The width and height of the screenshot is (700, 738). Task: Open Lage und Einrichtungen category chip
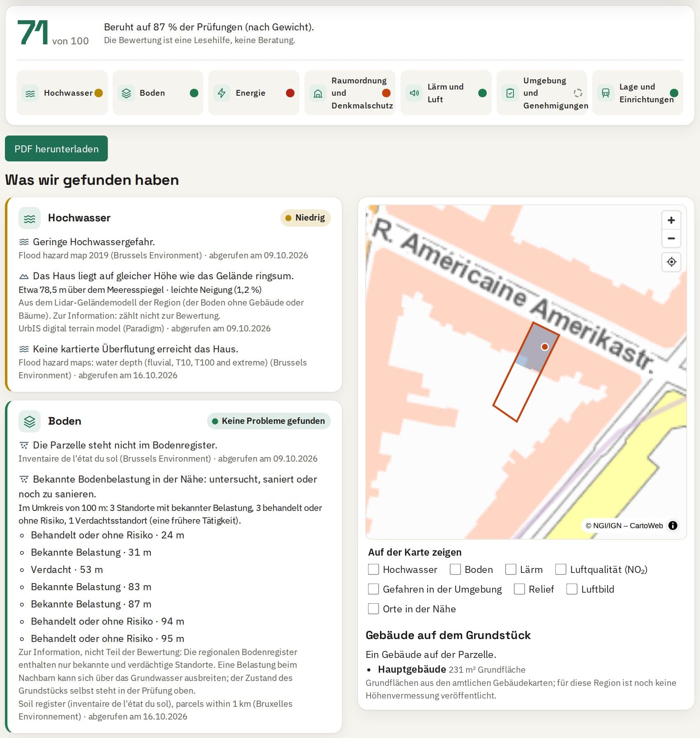point(638,93)
